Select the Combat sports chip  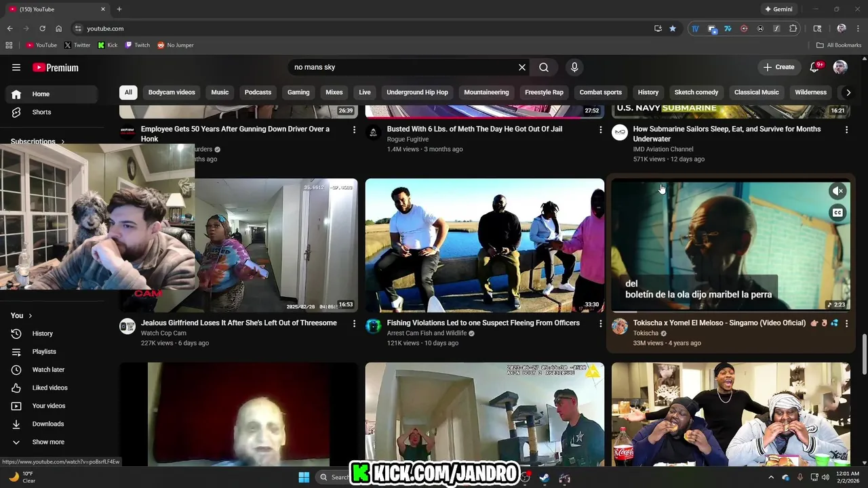pos(601,92)
